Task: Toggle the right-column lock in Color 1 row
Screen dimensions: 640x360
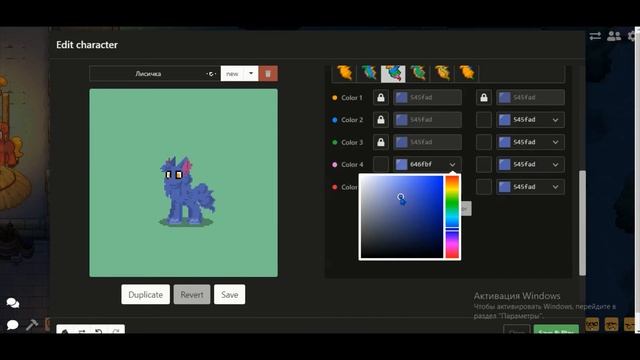Action: 484,98
